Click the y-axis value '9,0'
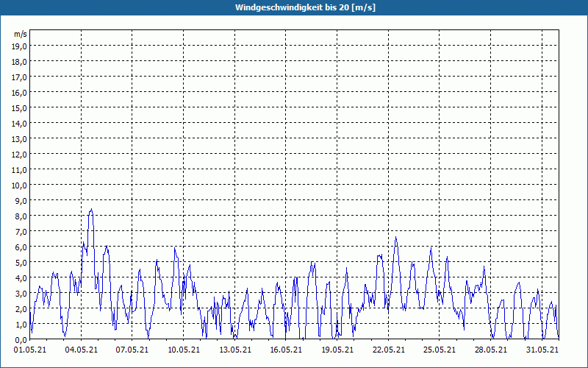This screenshot has height=368, width=588. coord(22,200)
